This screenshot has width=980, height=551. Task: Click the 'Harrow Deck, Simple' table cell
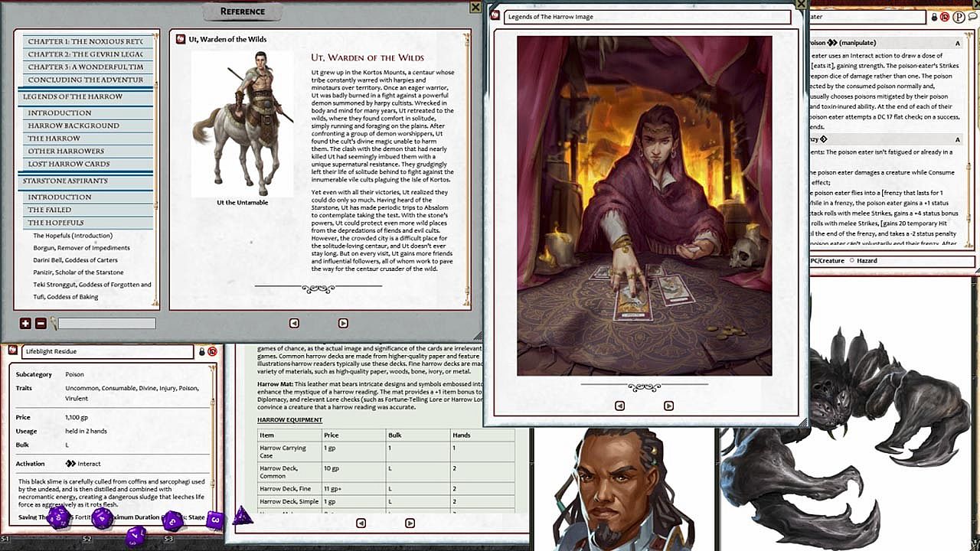[289, 501]
